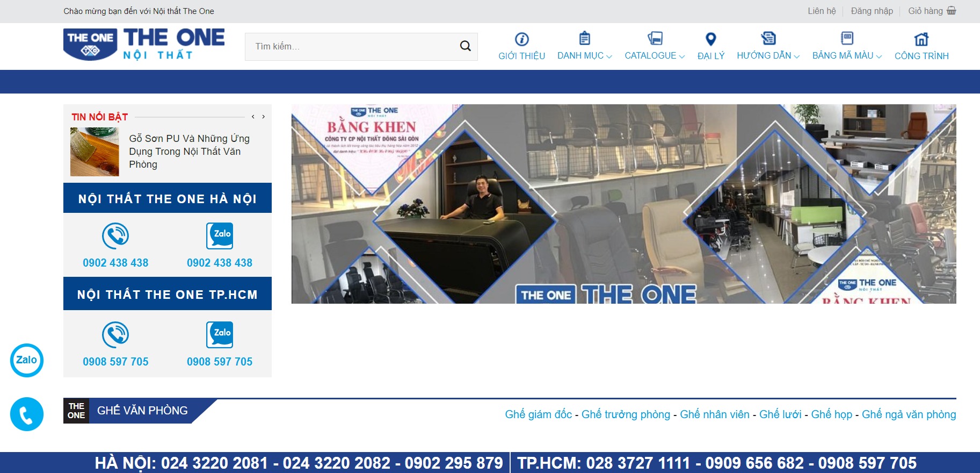
Task: Click into the Tìm kiếm search field
Action: tap(352, 47)
